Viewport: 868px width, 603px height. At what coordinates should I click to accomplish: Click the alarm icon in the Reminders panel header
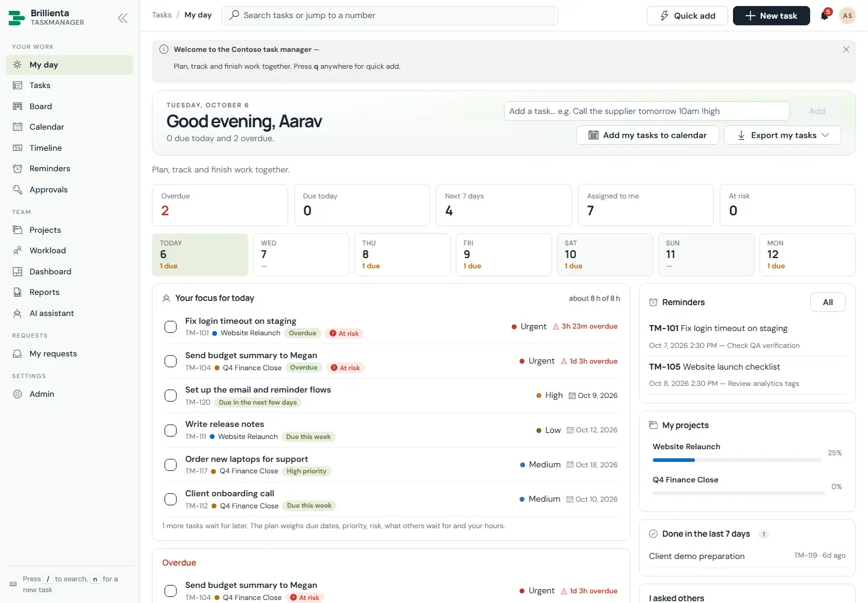click(653, 302)
